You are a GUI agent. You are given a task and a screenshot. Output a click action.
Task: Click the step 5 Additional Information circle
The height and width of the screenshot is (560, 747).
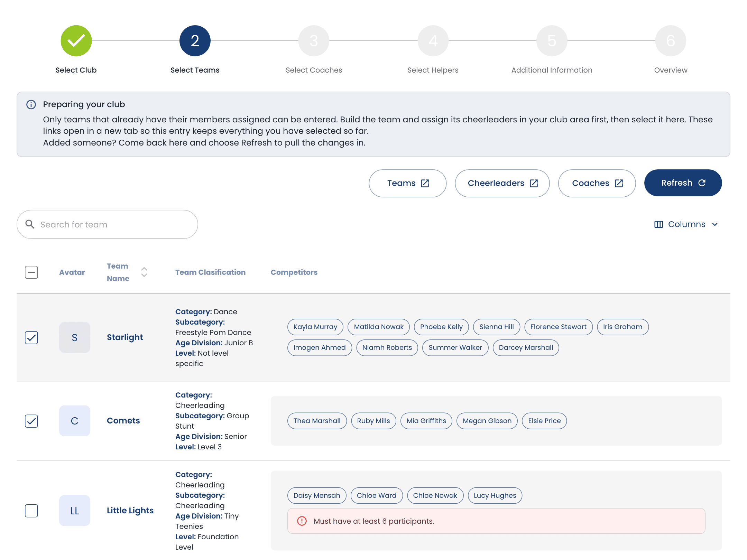click(552, 41)
